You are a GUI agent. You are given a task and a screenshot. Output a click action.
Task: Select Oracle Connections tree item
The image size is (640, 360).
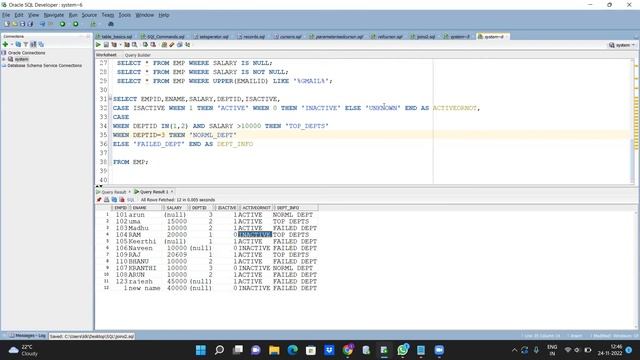[26, 53]
